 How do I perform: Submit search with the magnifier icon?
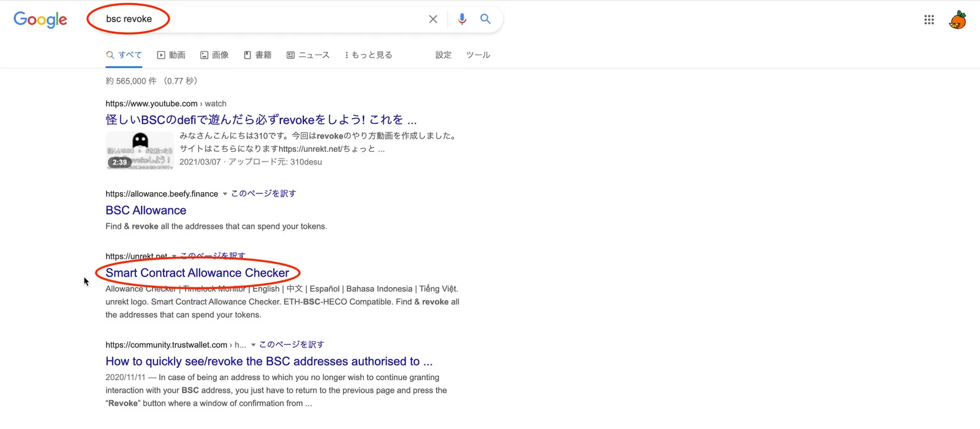(x=485, y=19)
